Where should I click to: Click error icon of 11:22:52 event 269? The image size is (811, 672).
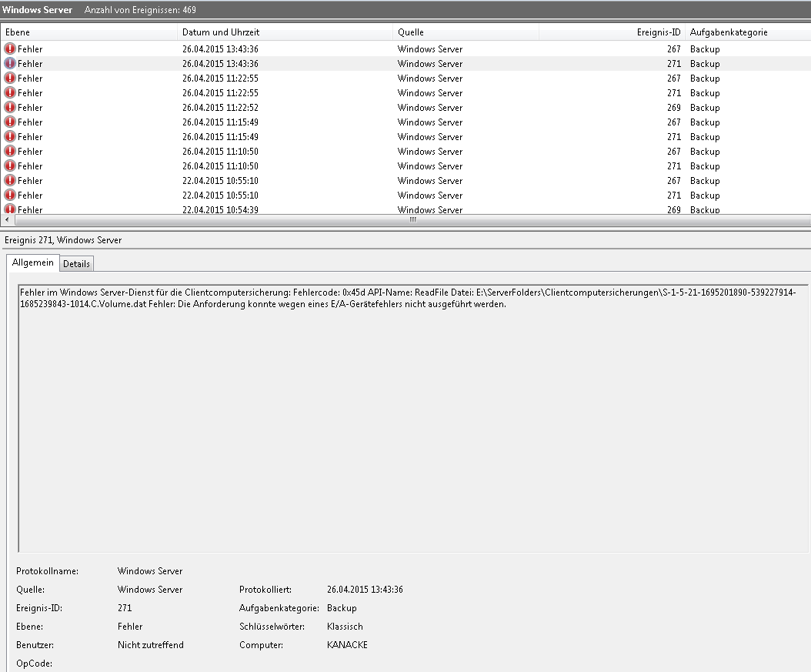point(10,107)
